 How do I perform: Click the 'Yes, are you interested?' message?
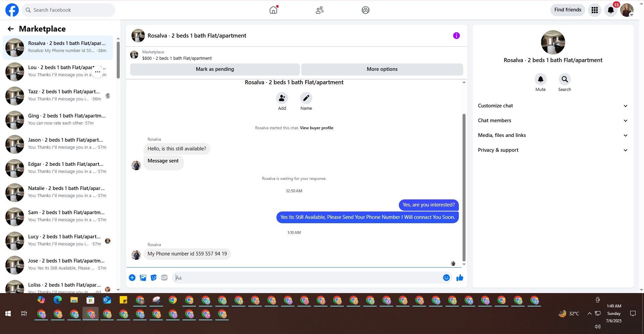(x=429, y=205)
